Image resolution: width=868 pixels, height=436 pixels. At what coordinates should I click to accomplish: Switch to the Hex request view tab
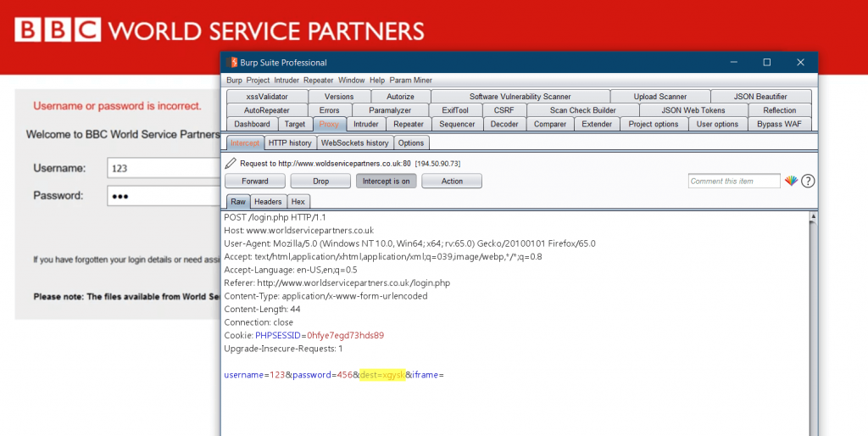298,202
